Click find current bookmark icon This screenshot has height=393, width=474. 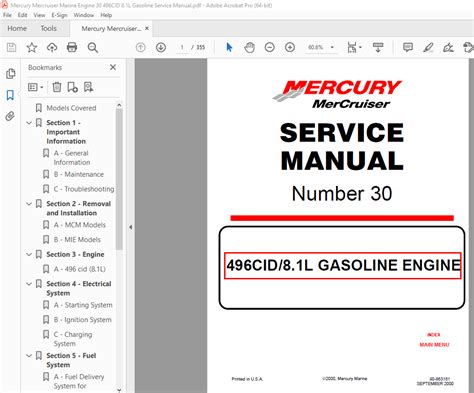click(88, 87)
